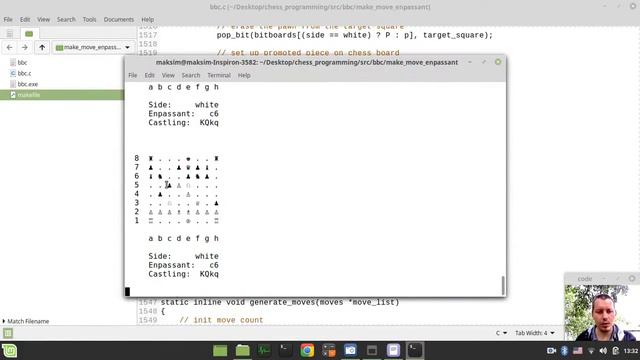
Task: Select bbc.c file in file browser
Action: point(24,73)
